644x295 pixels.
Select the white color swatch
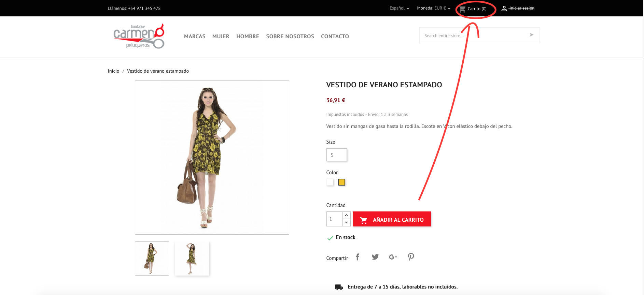(x=330, y=182)
